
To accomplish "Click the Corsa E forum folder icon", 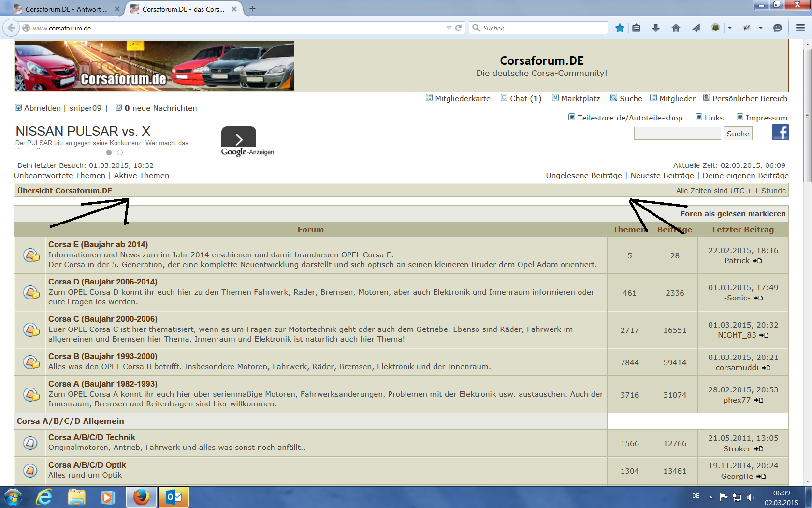I will (x=31, y=255).
